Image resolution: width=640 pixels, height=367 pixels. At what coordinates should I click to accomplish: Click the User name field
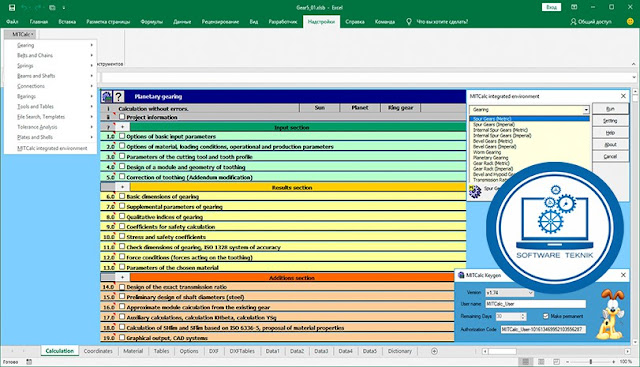[535, 304]
